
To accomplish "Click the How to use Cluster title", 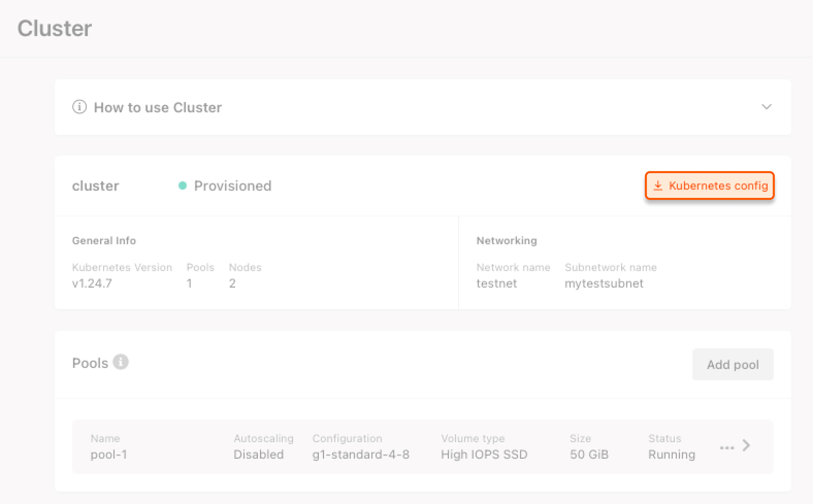I will (x=158, y=107).
